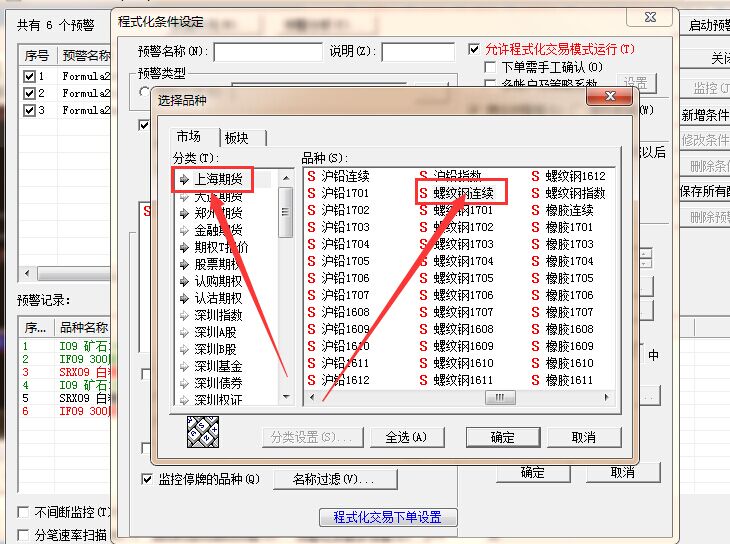Confirm selection with 确定 in 选择品种 dialog

click(503, 437)
